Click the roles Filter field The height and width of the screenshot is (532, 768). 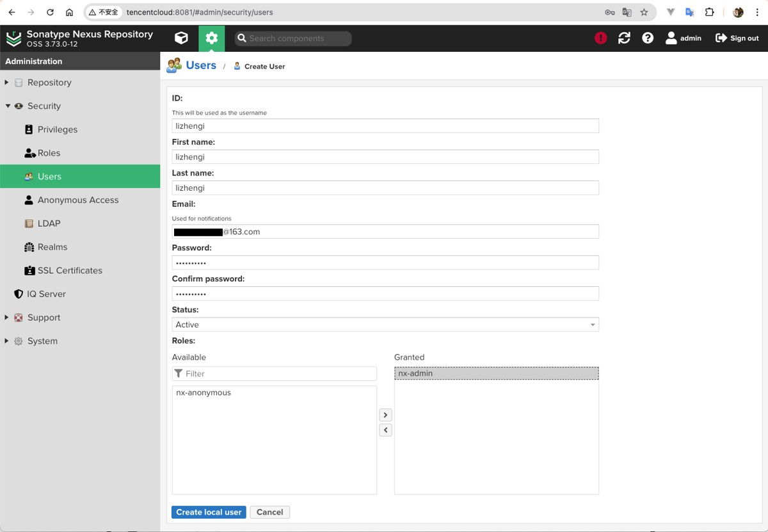(x=275, y=374)
